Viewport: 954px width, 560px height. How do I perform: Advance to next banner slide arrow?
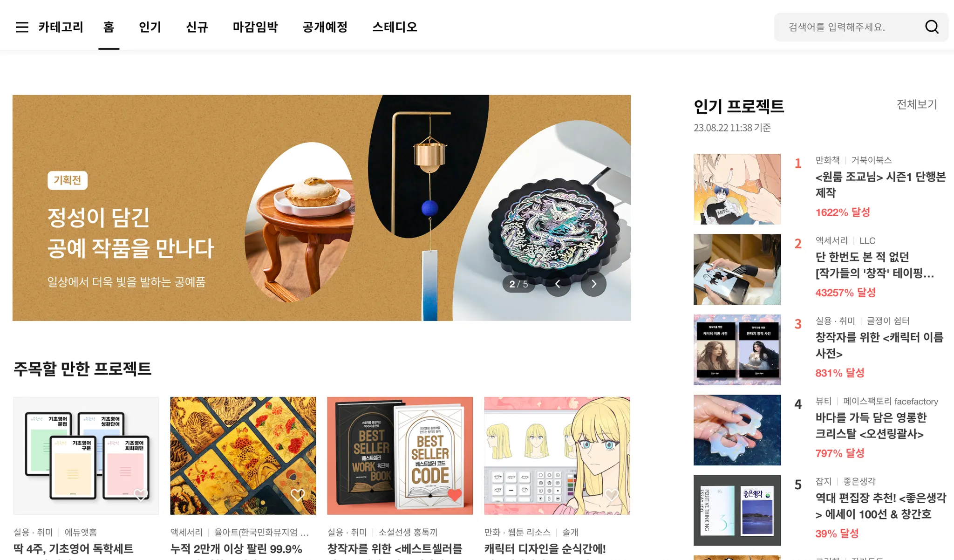point(593,284)
